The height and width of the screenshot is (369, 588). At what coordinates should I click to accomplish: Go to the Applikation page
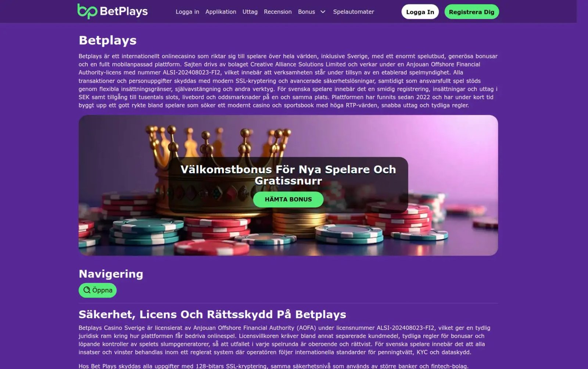[221, 12]
